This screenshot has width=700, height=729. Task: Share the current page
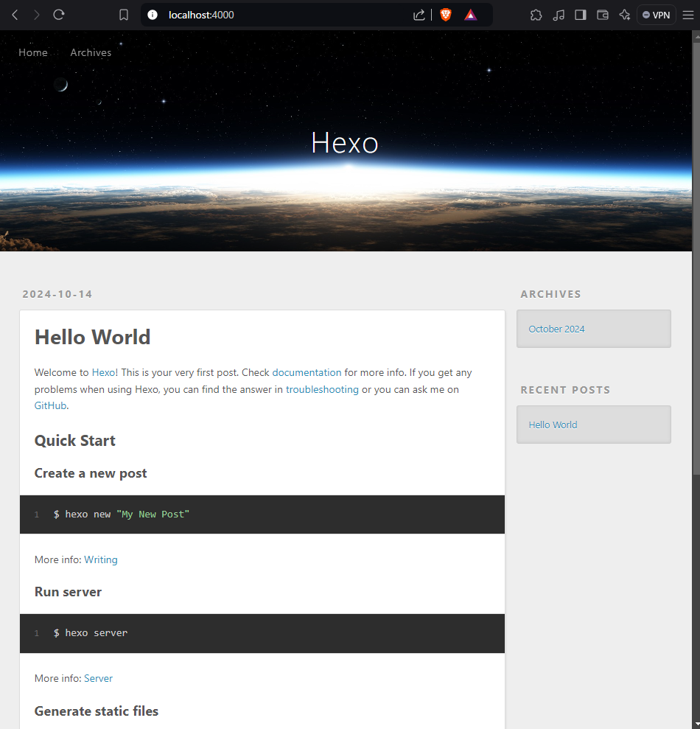(x=419, y=14)
